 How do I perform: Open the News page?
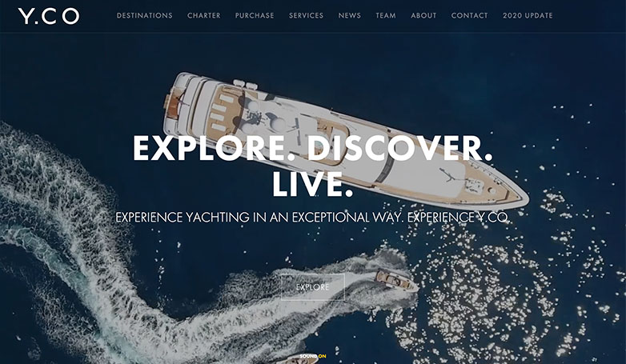[350, 15]
